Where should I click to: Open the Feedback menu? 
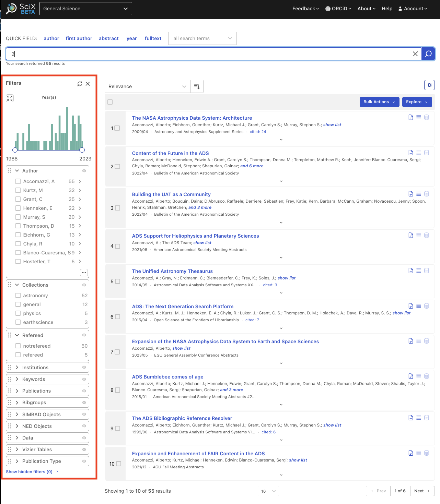pos(305,9)
